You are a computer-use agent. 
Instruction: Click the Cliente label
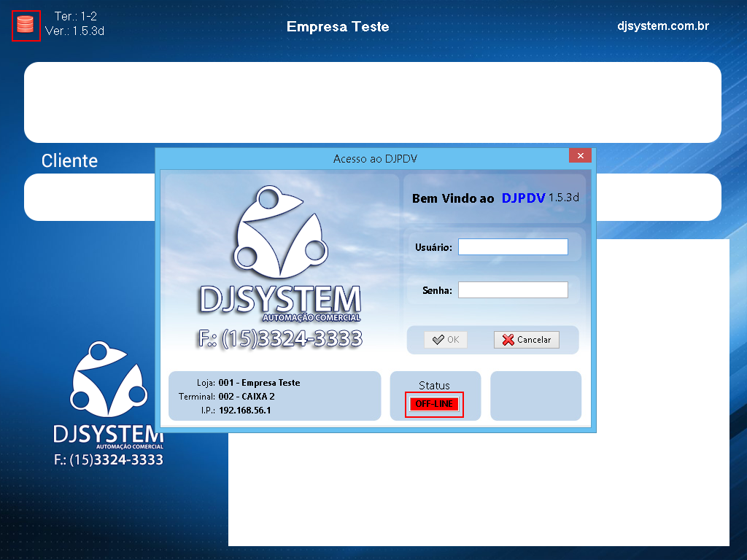tap(69, 161)
